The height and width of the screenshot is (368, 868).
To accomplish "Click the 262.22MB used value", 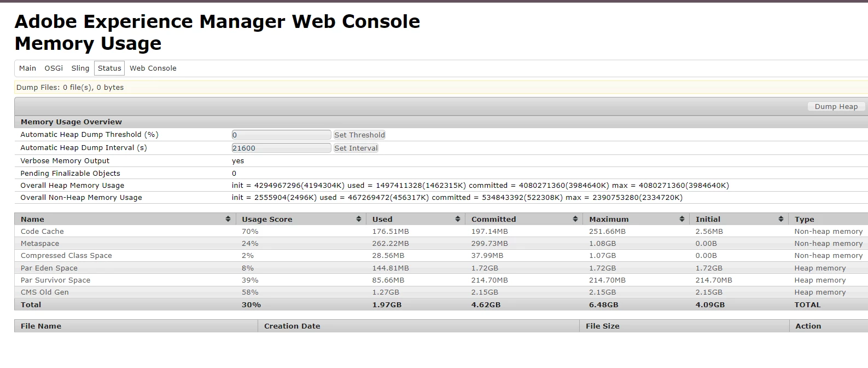I will (x=391, y=244).
